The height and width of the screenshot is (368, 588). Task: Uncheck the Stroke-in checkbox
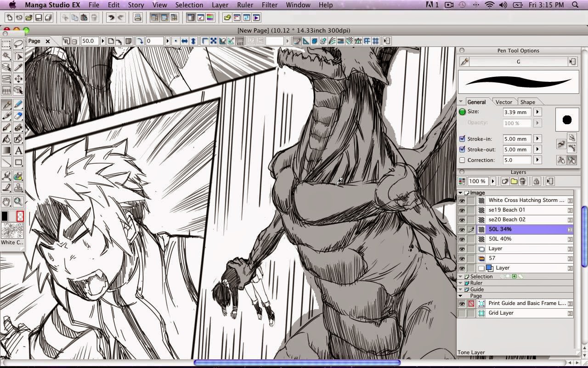pos(462,139)
